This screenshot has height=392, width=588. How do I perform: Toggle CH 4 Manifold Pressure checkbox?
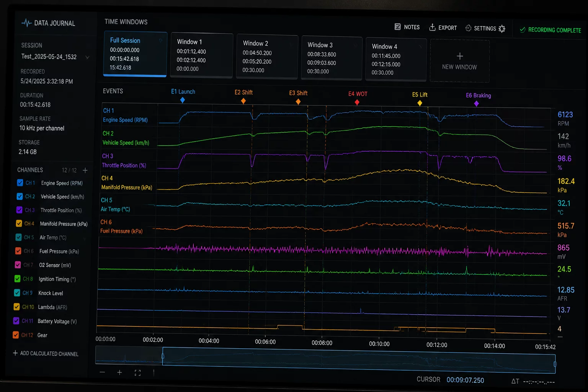pos(19,223)
